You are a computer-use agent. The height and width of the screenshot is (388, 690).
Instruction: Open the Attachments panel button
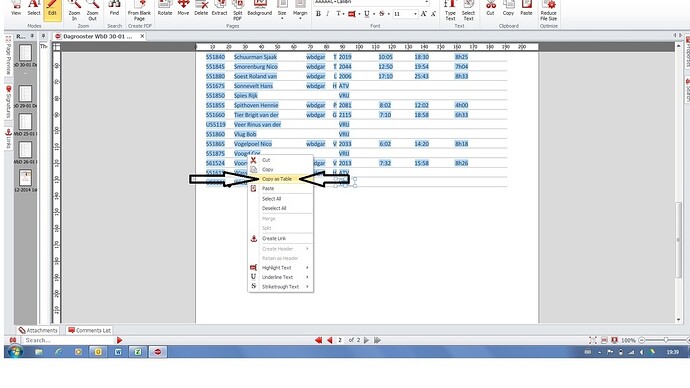pyautogui.click(x=38, y=330)
